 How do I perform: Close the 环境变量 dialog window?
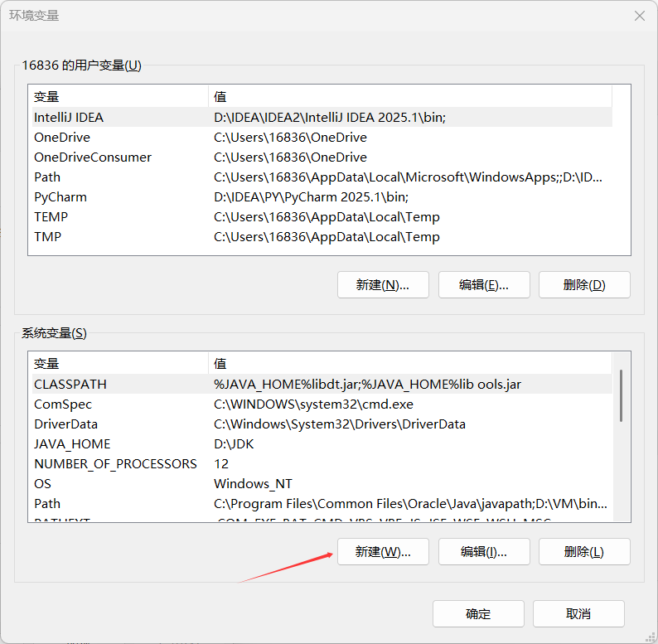pyautogui.click(x=639, y=16)
